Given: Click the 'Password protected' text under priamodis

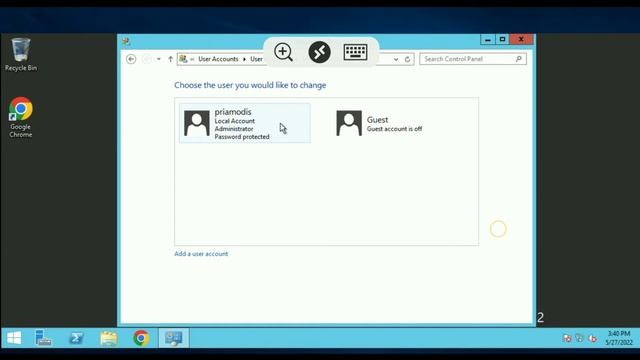Looking at the screenshot, I should (242, 137).
